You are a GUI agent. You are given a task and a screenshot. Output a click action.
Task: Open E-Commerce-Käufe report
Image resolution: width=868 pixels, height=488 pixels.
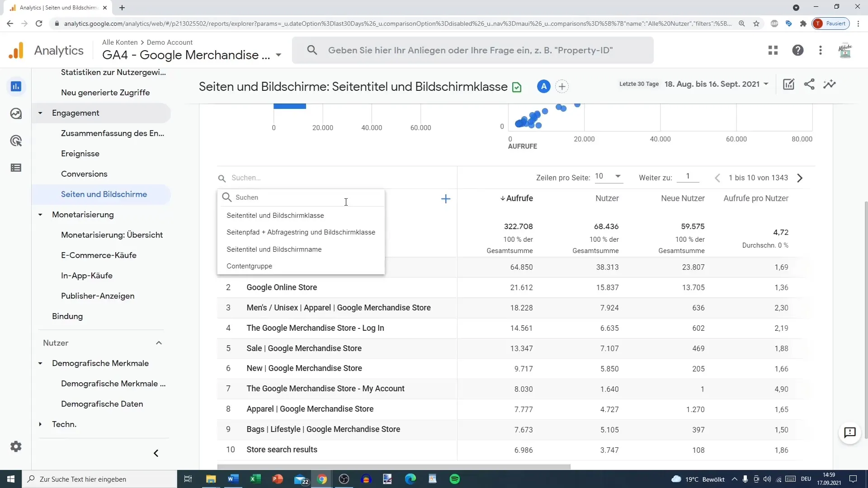[99, 255]
